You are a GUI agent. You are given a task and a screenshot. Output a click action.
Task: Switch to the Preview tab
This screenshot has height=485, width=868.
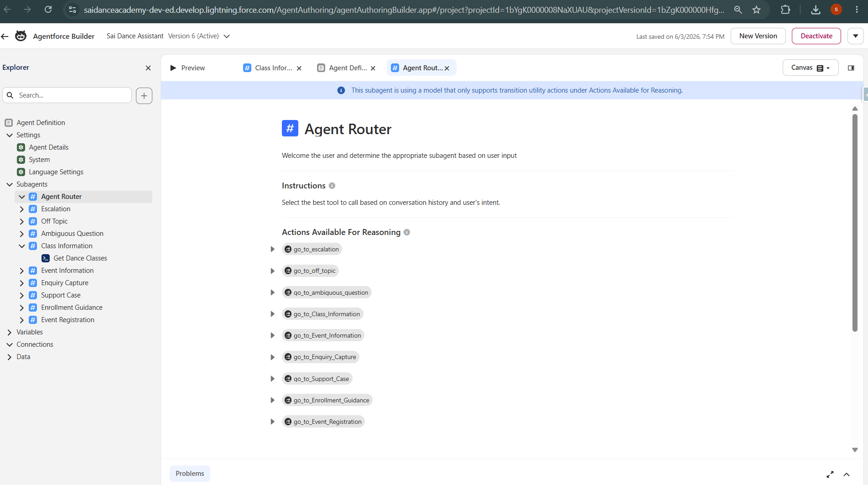(x=187, y=68)
